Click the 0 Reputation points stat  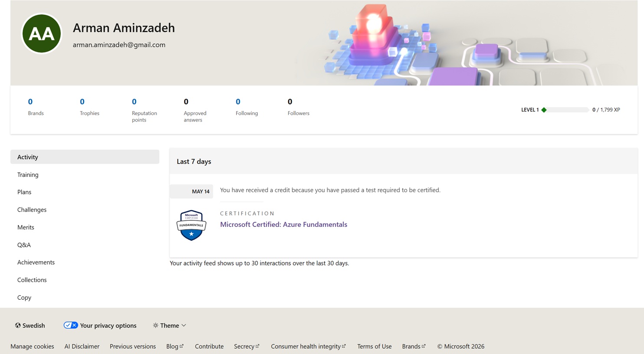click(x=144, y=110)
